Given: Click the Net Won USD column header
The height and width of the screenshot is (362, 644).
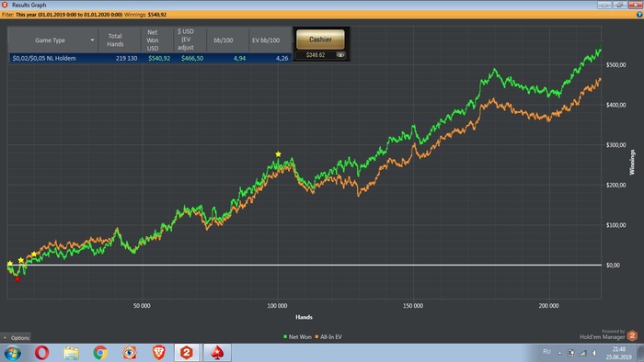Looking at the screenshot, I should 153,40.
